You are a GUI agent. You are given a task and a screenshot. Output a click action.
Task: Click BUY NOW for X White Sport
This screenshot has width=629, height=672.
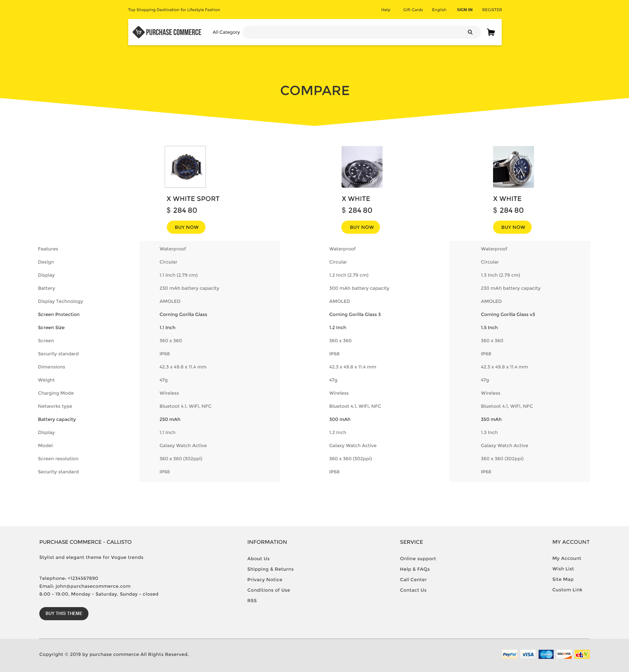[186, 227]
